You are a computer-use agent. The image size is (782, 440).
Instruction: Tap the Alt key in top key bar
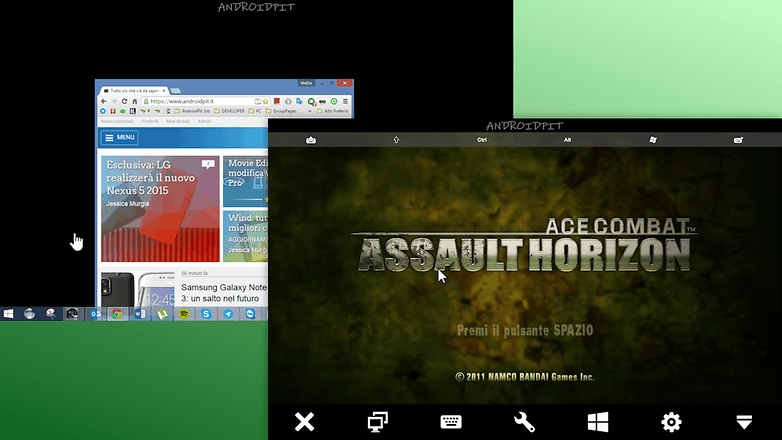[x=567, y=140]
